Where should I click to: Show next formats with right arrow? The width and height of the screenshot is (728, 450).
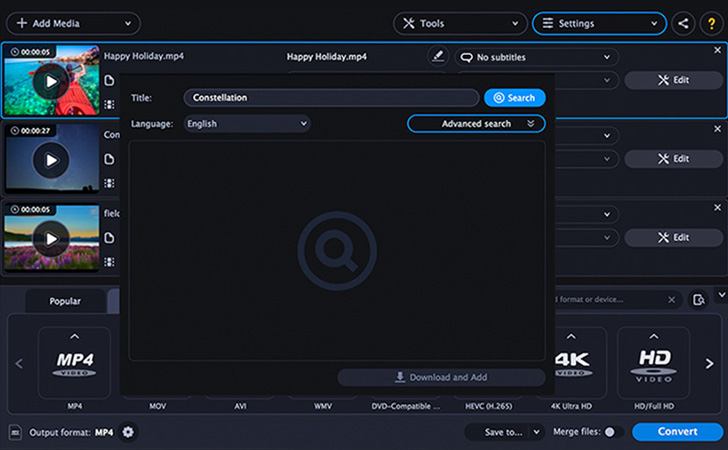tap(709, 363)
